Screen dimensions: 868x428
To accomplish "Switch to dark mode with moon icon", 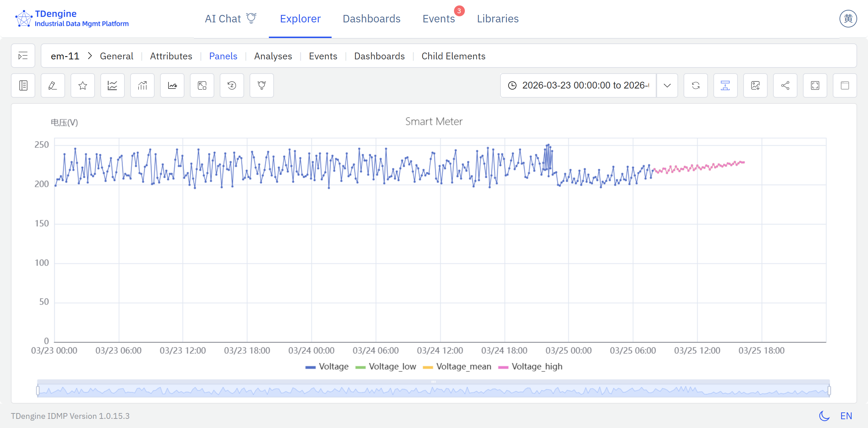I will [x=824, y=416].
